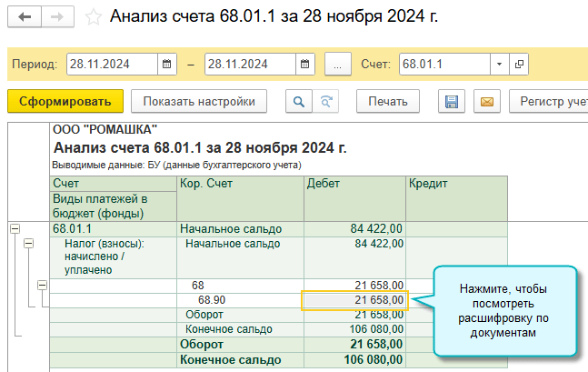588x372 pixels.
Task: Click the magnifier search icon in toolbar
Action: coord(297,101)
